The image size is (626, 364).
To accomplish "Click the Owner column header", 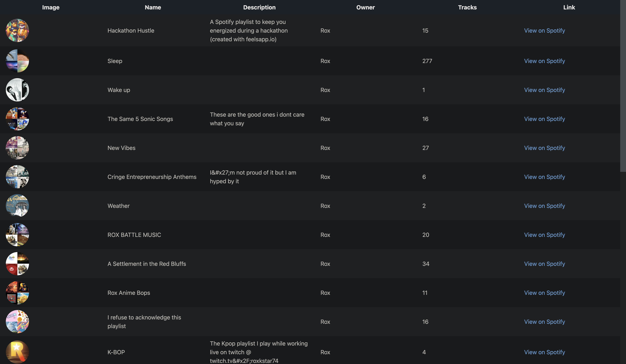I will pos(365,7).
